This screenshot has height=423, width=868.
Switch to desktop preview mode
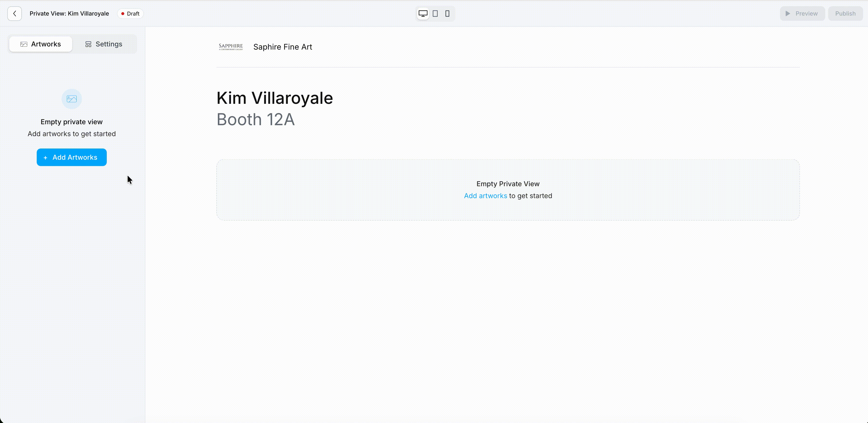[x=423, y=13]
